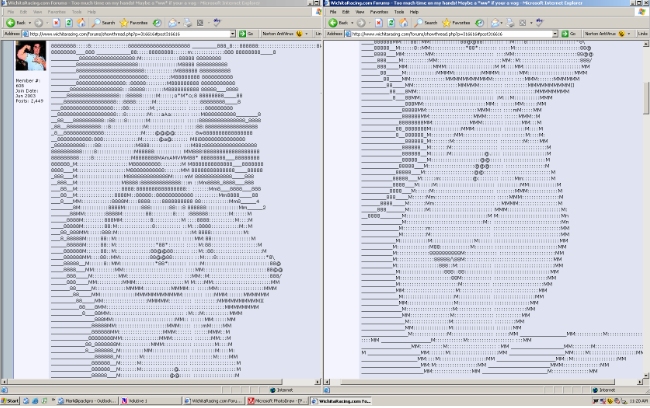Viewport: 650px width, 408px height.
Task: Click the address field in the left window
Action: (129, 34)
